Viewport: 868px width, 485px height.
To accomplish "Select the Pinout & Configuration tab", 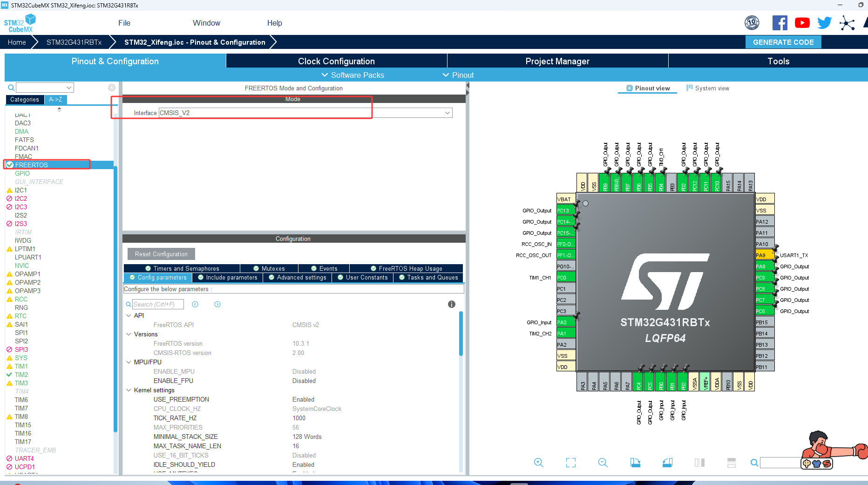I will (115, 61).
